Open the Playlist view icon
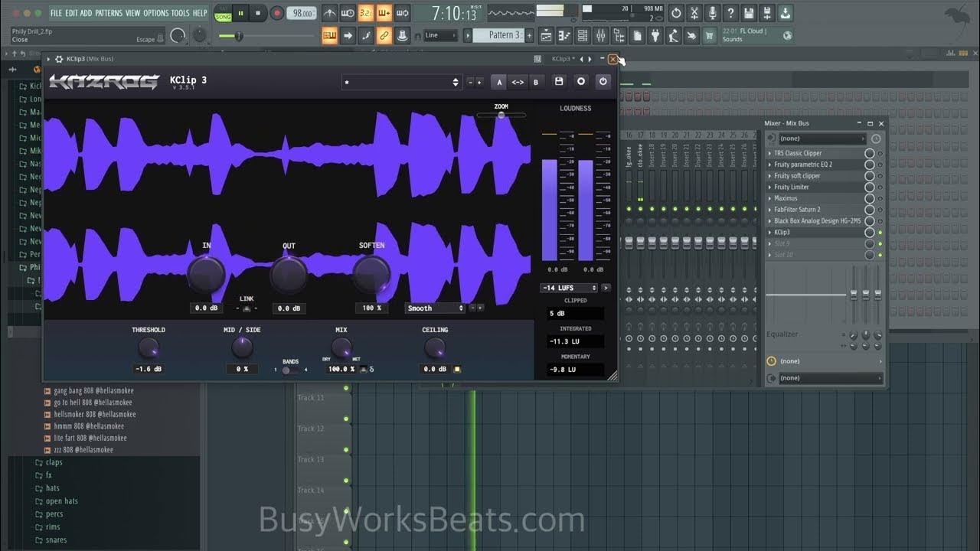 [x=547, y=35]
